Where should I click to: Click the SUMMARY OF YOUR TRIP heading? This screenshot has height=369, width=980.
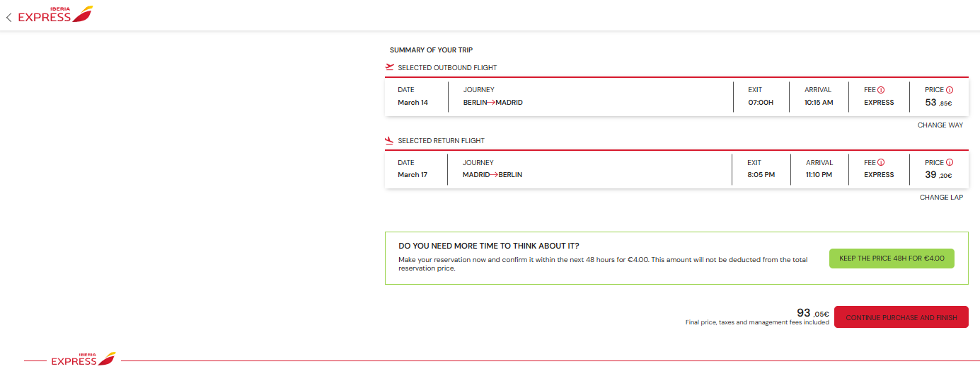[431, 50]
